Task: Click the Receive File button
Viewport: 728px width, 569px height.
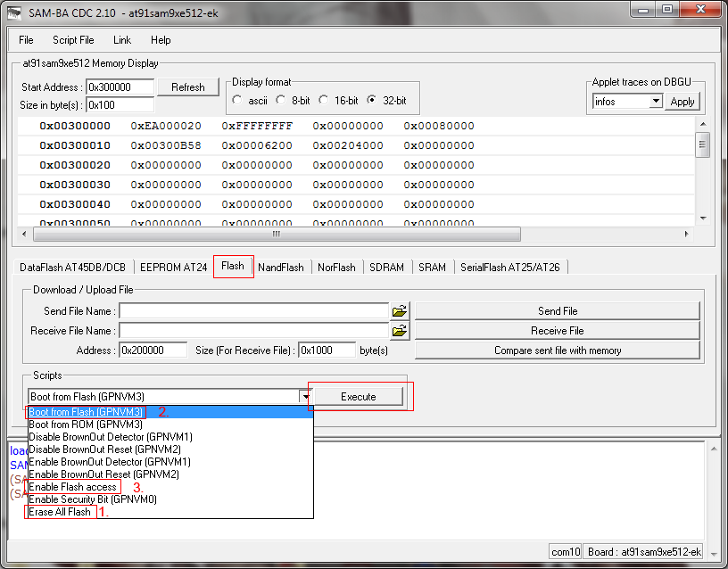Action: 558,331
